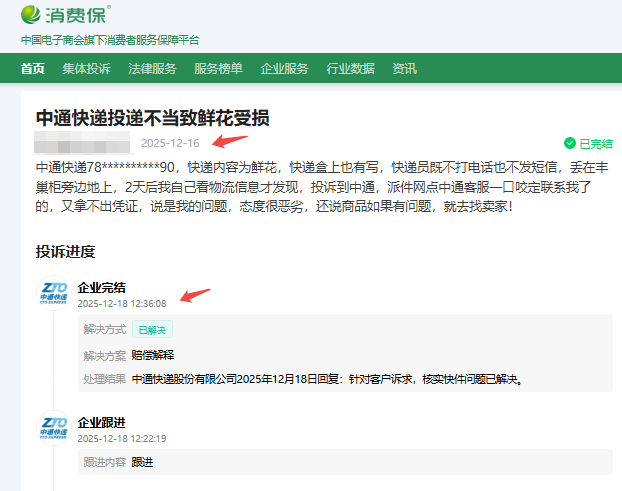Select 服务榜单 in the navigation bar
This screenshot has height=491, width=622.
[x=218, y=69]
